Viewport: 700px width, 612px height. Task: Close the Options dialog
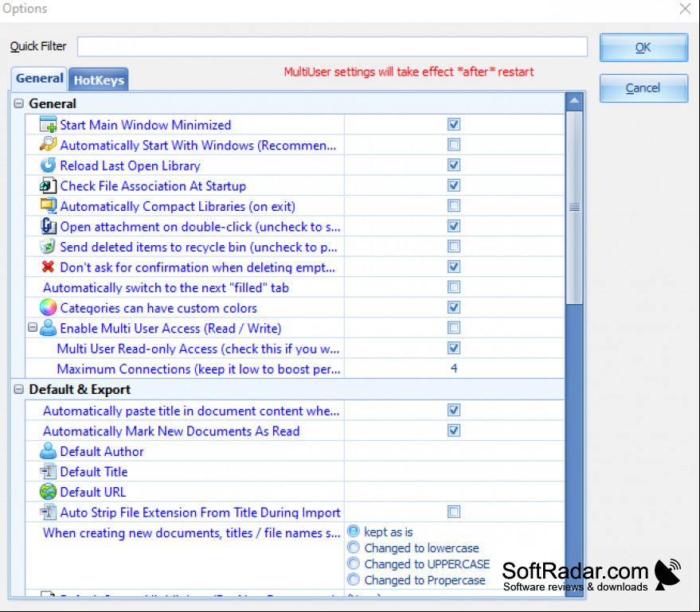click(x=686, y=9)
